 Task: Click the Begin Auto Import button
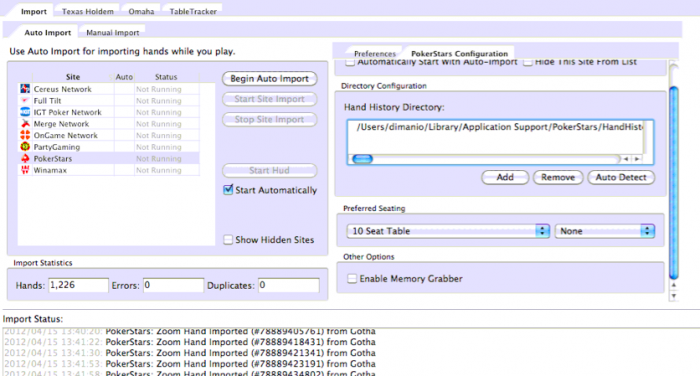[270, 79]
